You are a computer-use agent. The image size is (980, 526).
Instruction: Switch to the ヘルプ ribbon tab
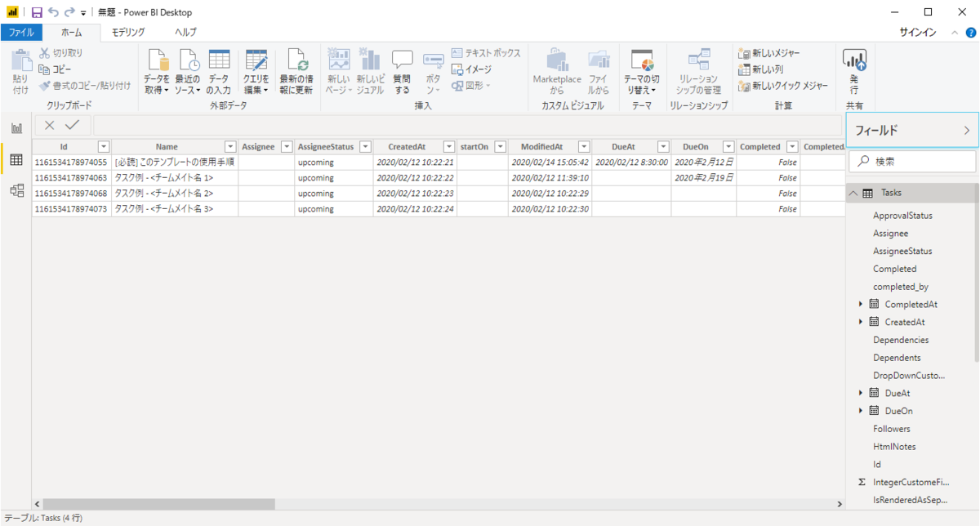coord(185,33)
